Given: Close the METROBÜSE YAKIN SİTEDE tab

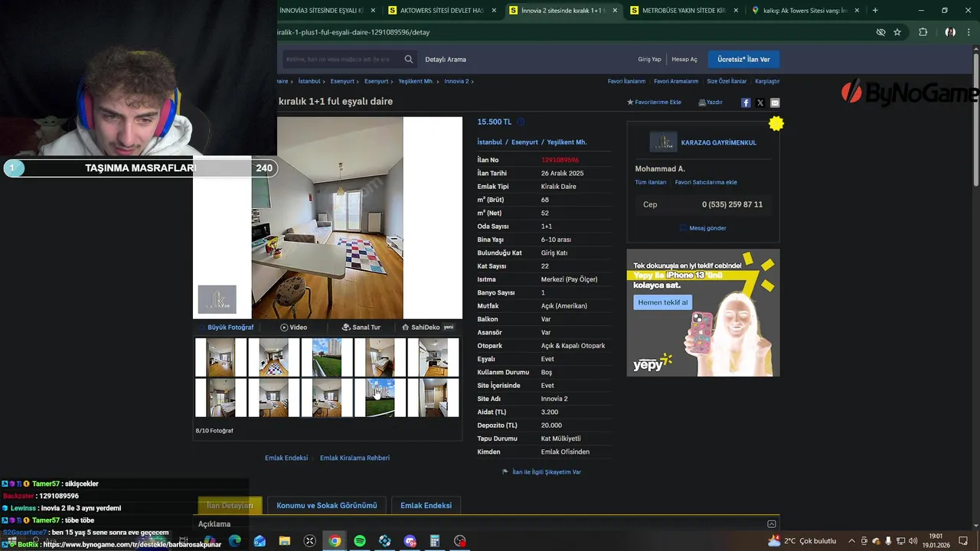Looking at the screenshot, I should (736, 11).
